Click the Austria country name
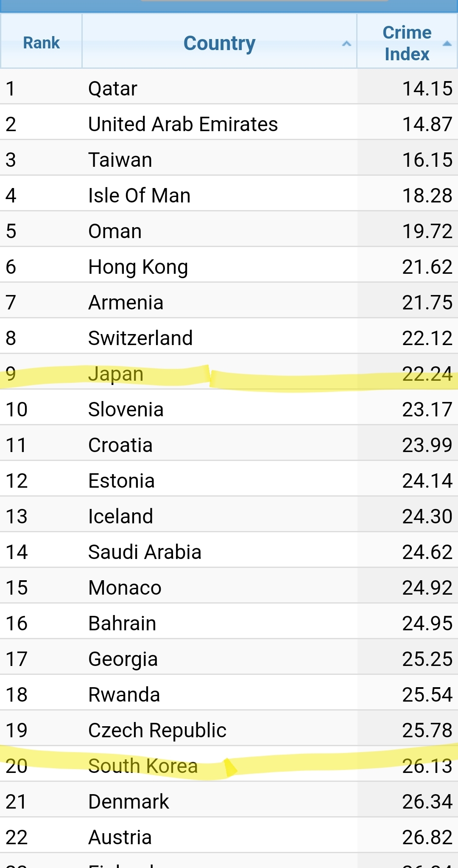This screenshot has height=868, width=458. click(x=120, y=837)
